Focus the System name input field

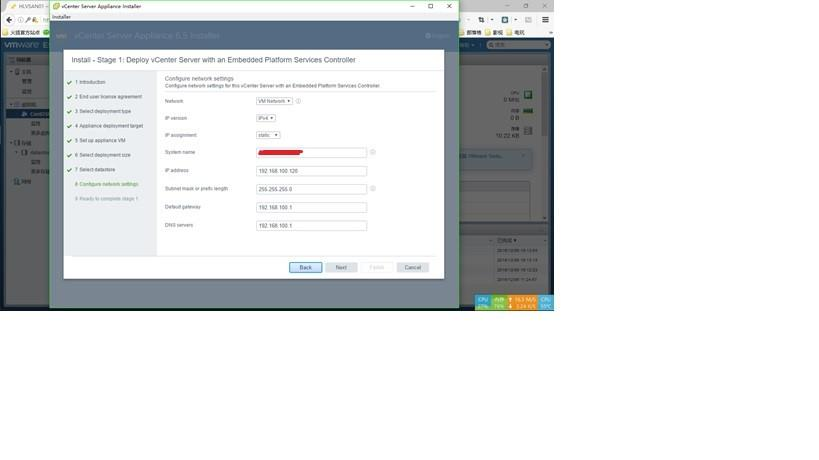click(311, 152)
